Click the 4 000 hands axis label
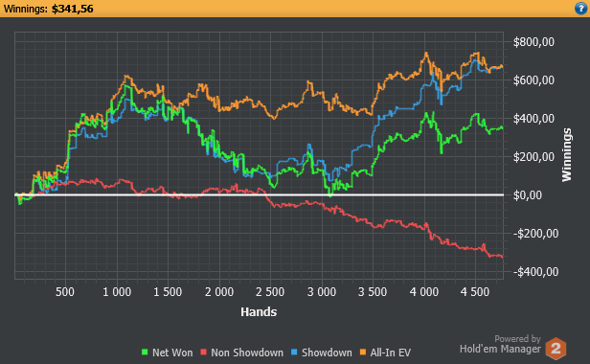Viewport: 590px width, 364px height. tap(424, 292)
